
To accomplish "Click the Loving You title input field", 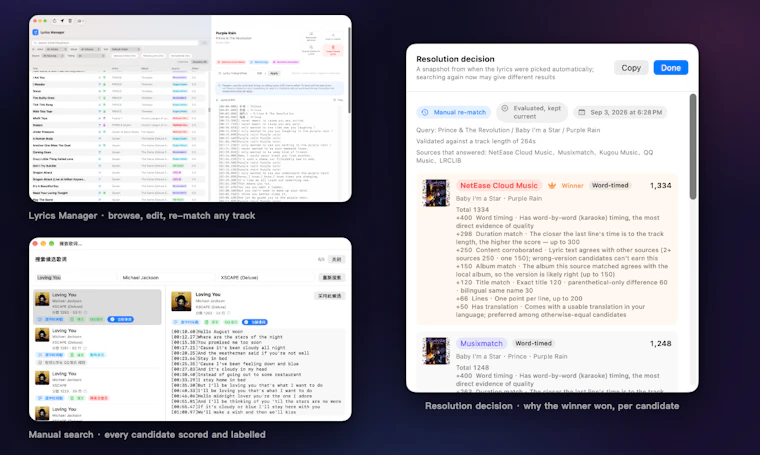I will click(76, 278).
